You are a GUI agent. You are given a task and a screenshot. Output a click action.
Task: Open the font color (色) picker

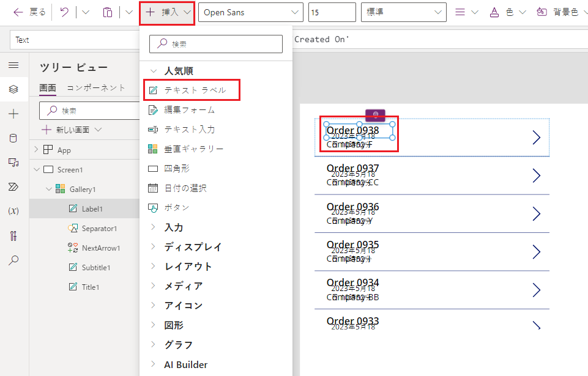pos(508,12)
